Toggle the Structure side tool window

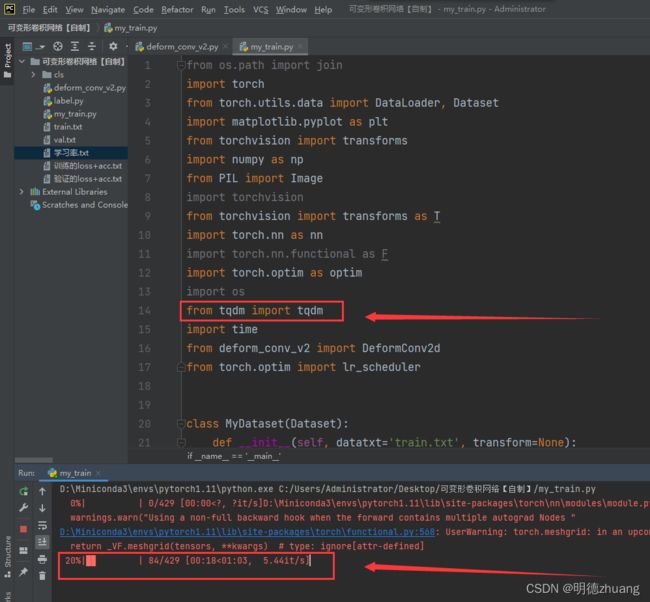(x=7, y=557)
